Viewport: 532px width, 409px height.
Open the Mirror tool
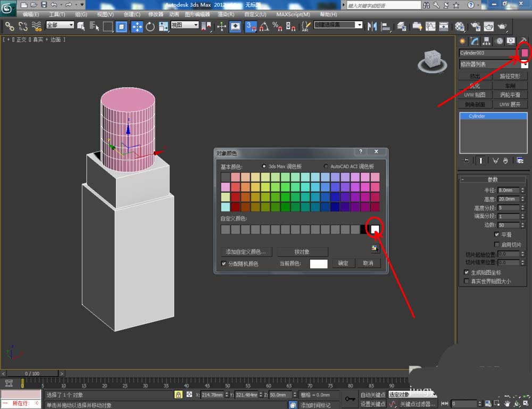tap(372, 26)
